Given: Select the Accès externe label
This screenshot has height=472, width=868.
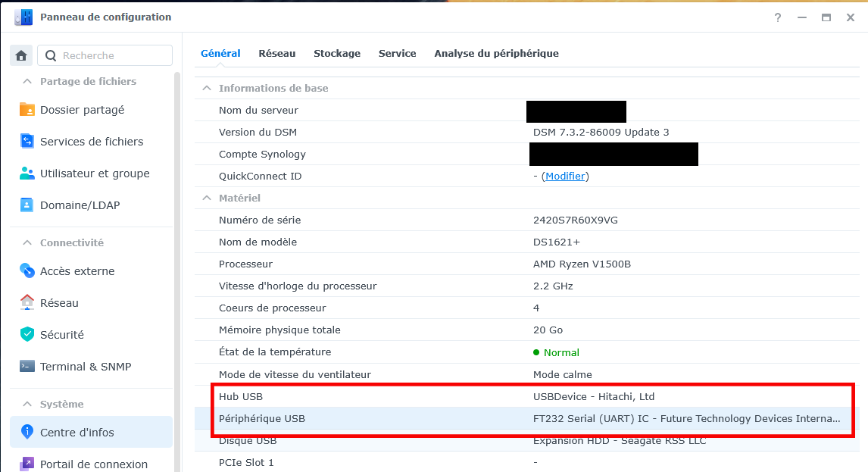Looking at the screenshot, I should pyautogui.click(x=77, y=271).
